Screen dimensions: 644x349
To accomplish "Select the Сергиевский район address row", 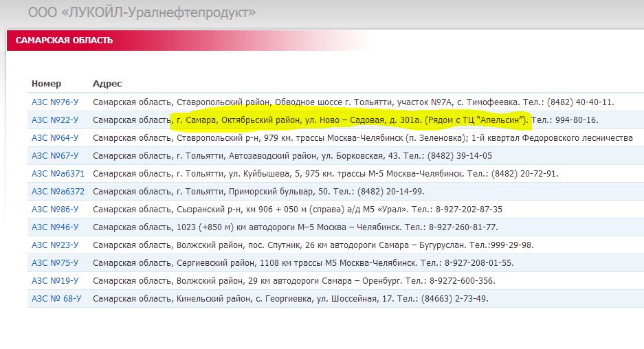I will click(x=303, y=262).
